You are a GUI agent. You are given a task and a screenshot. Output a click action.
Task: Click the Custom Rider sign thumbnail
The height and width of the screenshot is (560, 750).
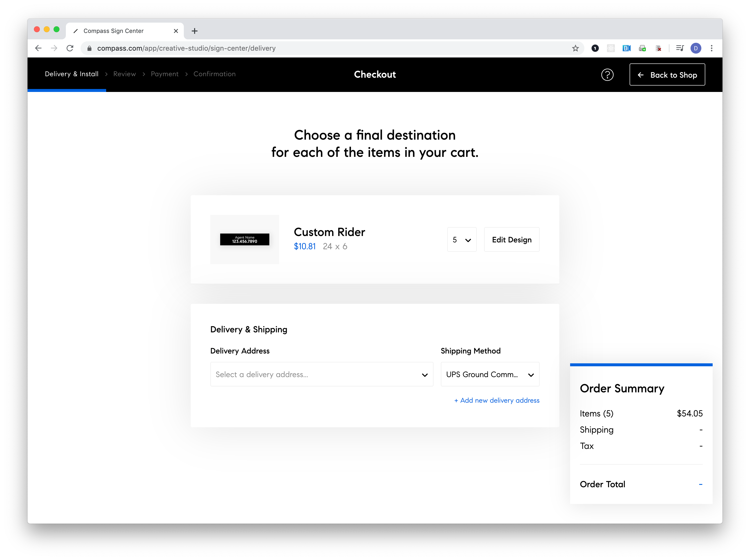pyautogui.click(x=244, y=239)
